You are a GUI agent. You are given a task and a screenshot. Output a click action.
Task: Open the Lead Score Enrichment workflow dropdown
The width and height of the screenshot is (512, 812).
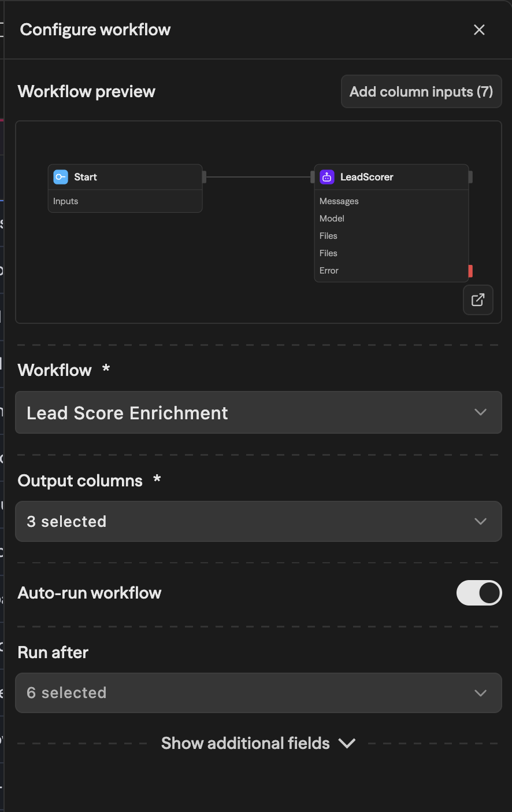tap(258, 412)
